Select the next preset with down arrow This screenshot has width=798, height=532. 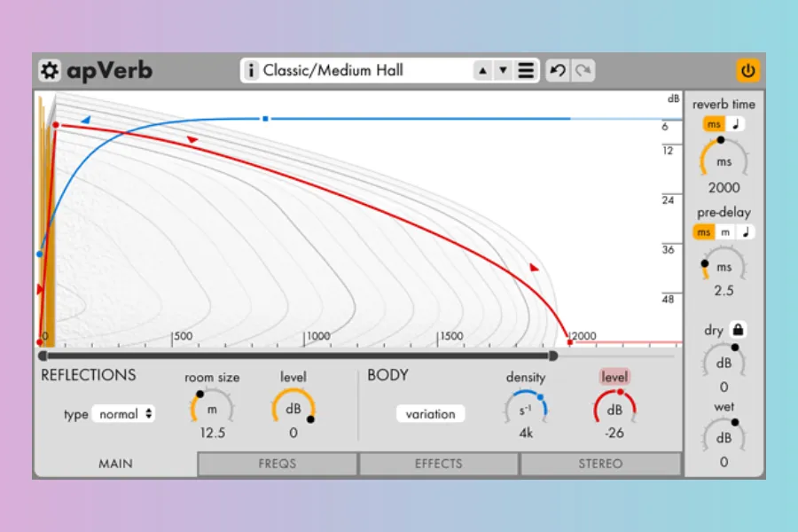[x=503, y=71]
